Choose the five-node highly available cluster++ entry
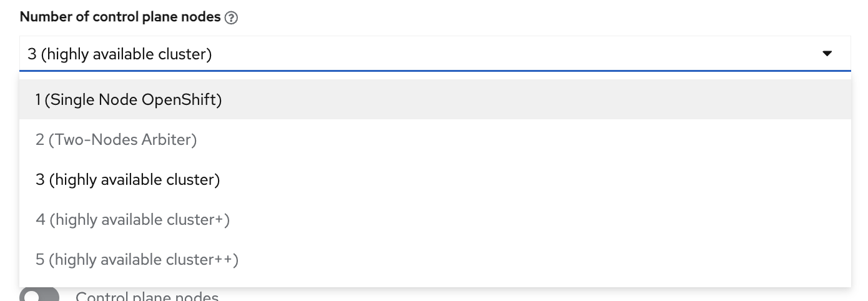Image resolution: width=868 pixels, height=301 pixels. coord(137,259)
